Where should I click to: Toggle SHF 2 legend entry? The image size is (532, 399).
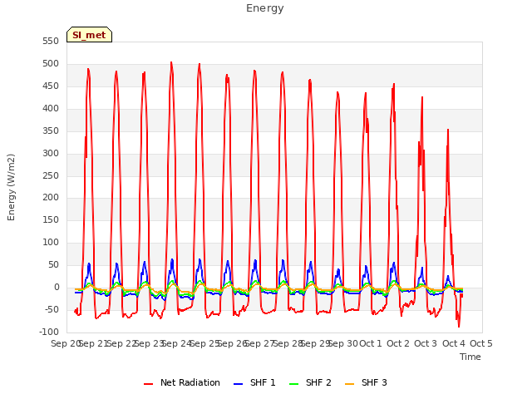310,382
